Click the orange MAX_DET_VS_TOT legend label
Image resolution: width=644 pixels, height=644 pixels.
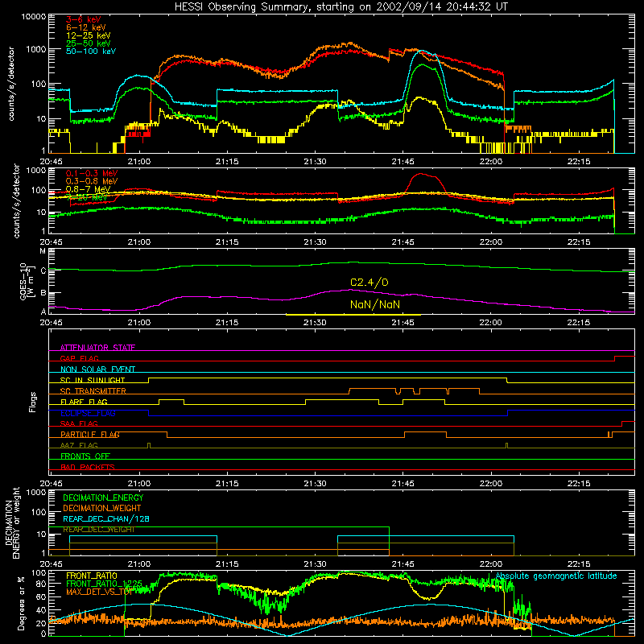click(99, 592)
